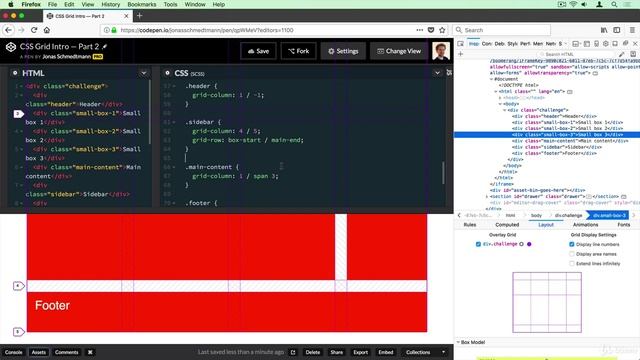The width and height of the screenshot is (640, 360).
Task: Enable responsive design mode icon
Action: [596, 44]
